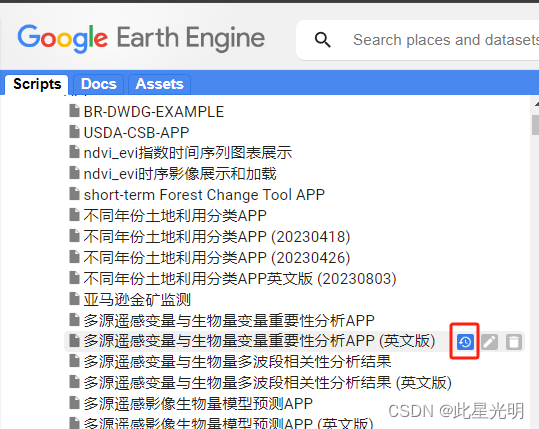Image resolution: width=539 pixels, height=429 pixels.
Task: Open script 亚马逊金矿监测
Action: click(x=137, y=299)
